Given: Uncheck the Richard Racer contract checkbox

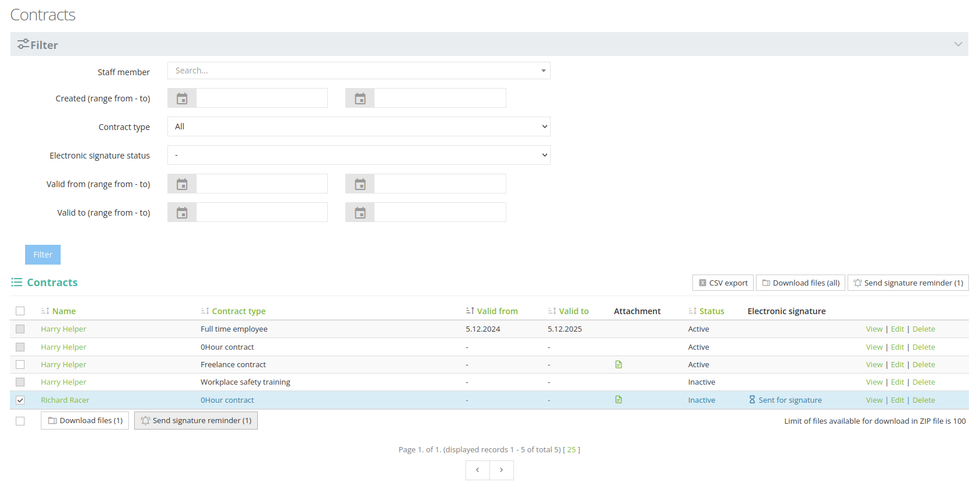Looking at the screenshot, I should pos(20,400).
